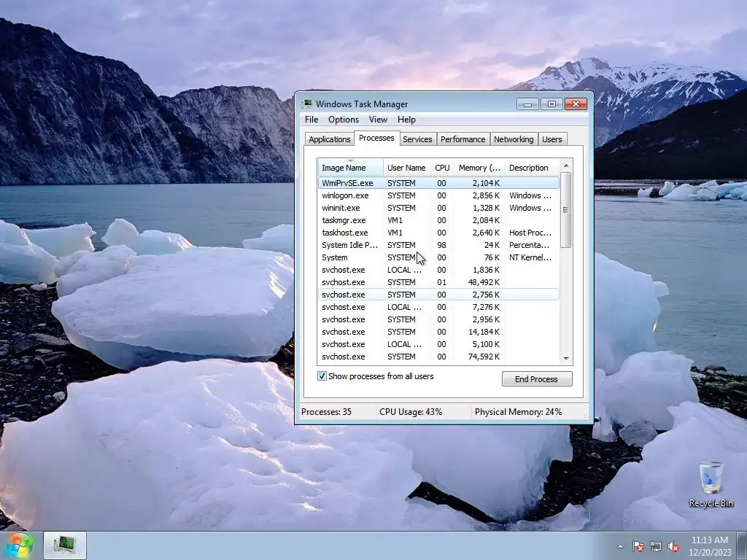The height and width of the screenshot is (560, 747).
Task: Select svchost.exe using 5,100 K
Action: (438, 344)
